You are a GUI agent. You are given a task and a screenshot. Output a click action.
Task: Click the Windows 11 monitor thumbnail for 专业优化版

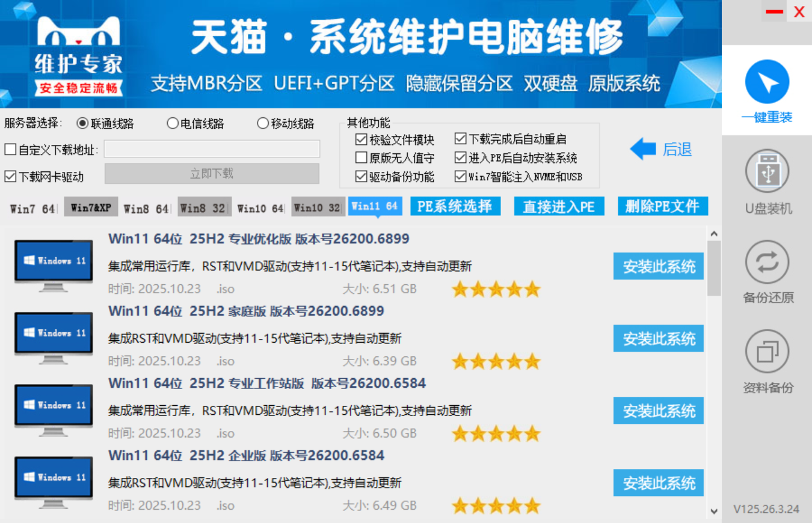pos(54,266)
